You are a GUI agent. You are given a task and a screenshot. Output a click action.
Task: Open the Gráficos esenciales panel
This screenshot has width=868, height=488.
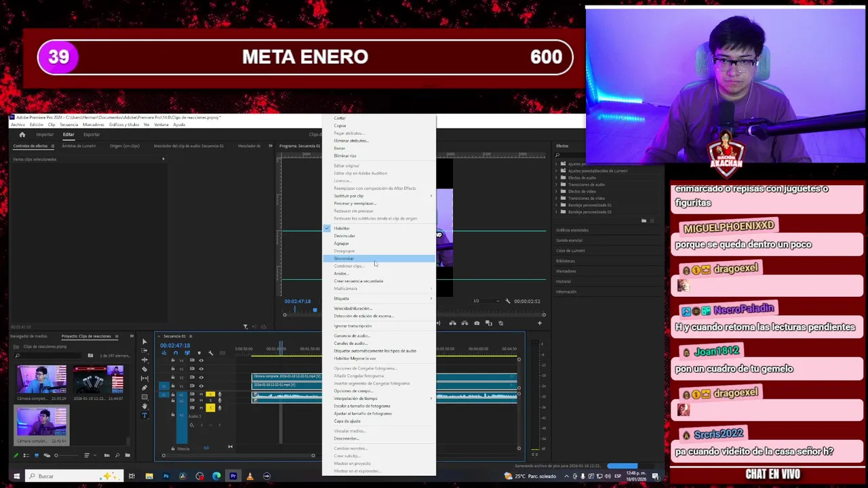pyautogui.click(x=572, y=230)
